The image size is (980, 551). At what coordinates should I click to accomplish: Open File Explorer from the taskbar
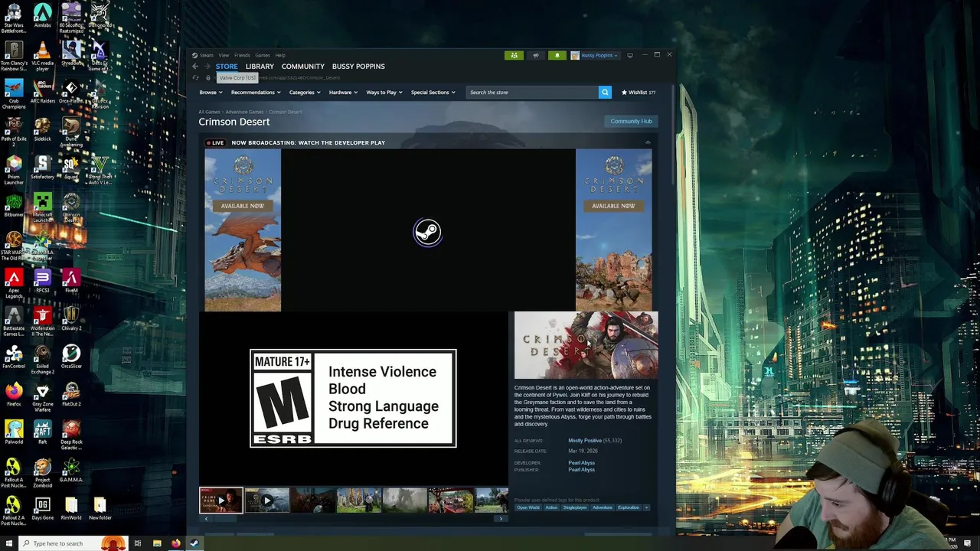157,543
